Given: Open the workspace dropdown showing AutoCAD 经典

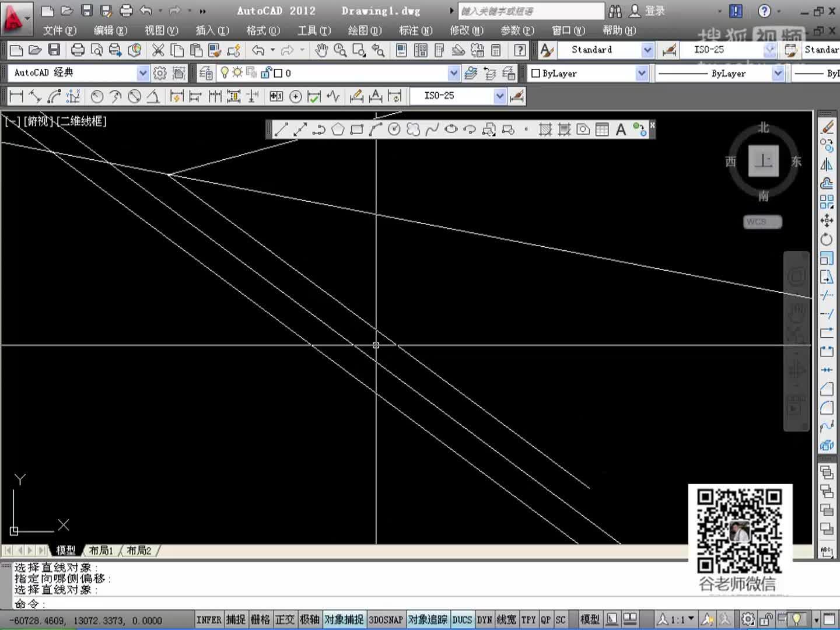Looking at the screenshot, I should (x=142, y=73).
